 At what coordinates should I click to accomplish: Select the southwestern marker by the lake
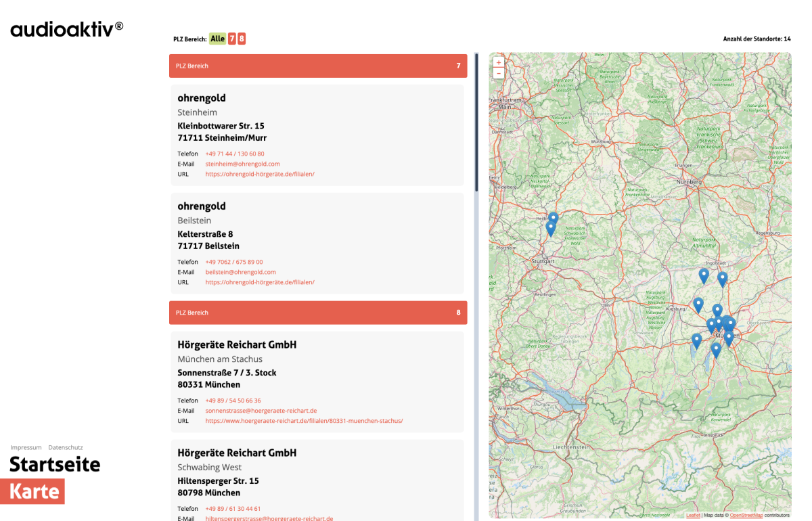point(696,341)
